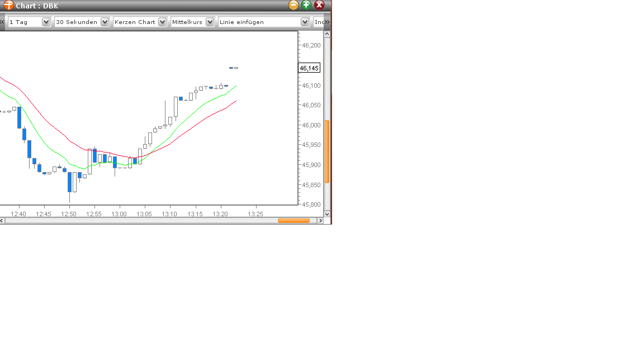Click the 12:50 time axis label
This screenshot has width=644, height=362.
(69, 214)
